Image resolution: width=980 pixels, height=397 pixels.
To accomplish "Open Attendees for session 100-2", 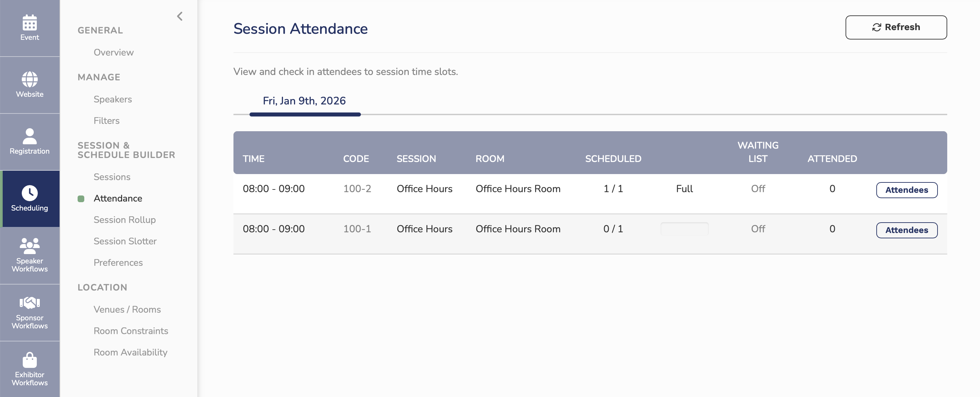I will [x=906, y=190].
